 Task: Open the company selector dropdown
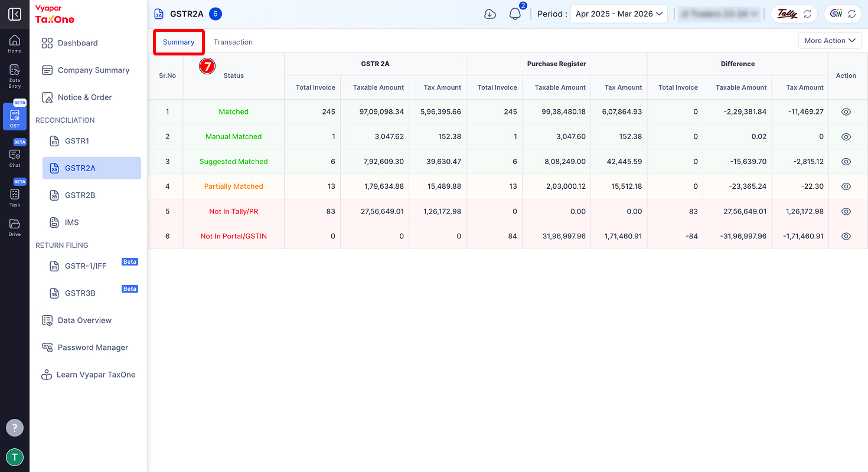719,14
